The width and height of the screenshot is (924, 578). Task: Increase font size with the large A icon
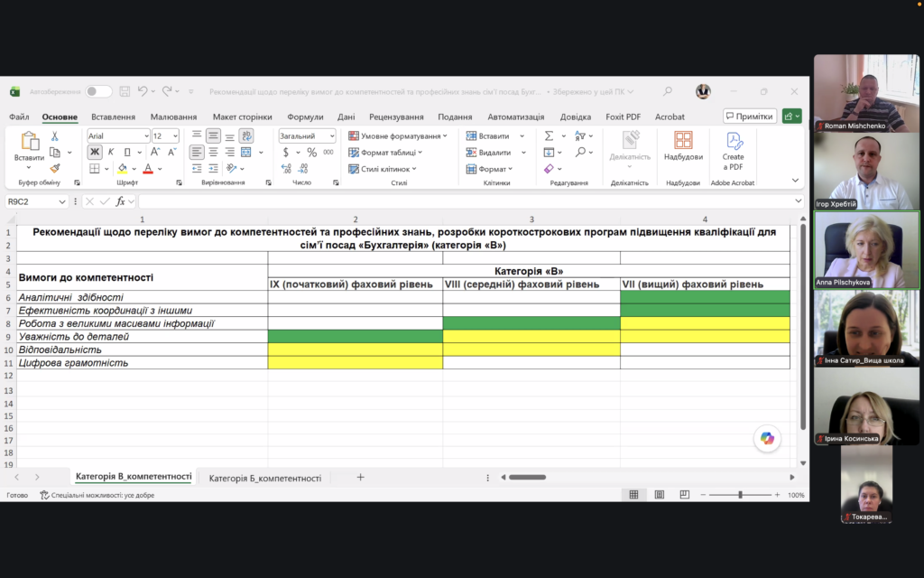155,152
